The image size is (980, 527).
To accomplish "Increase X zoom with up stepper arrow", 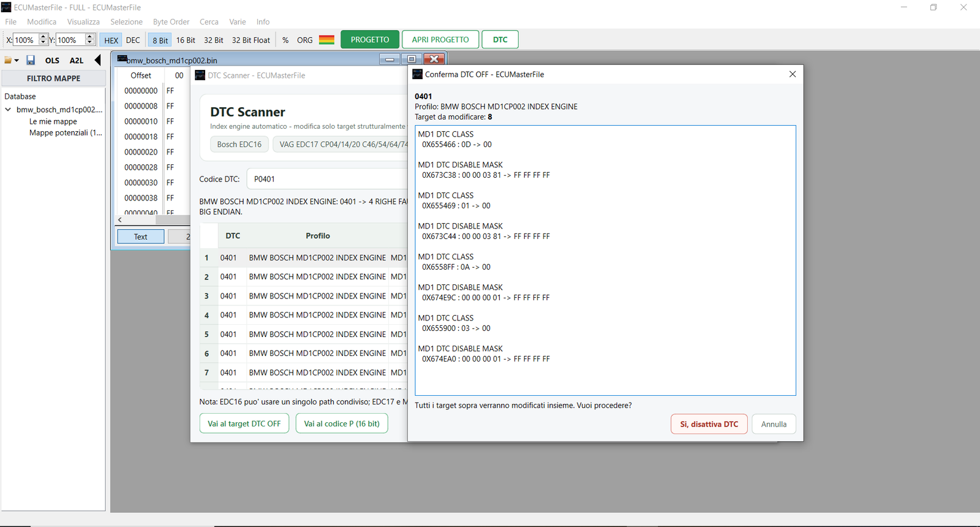I will click(x=43, y=37).
